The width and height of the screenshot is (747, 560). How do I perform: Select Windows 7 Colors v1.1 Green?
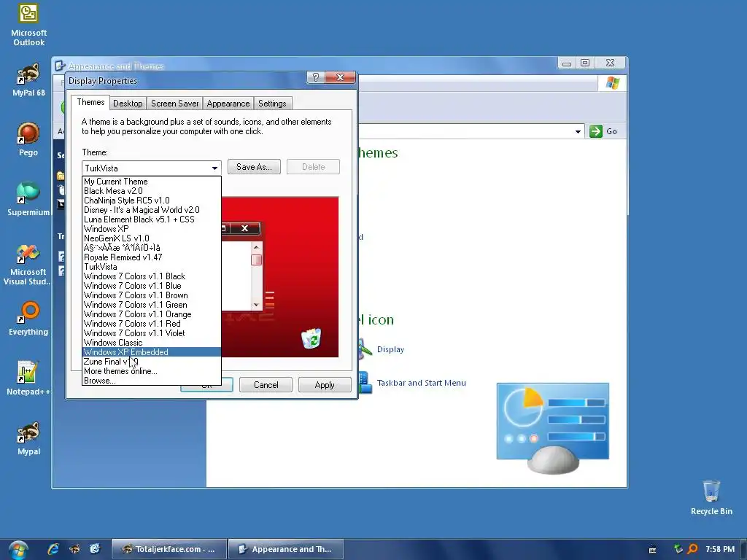(x=152, y=305)
